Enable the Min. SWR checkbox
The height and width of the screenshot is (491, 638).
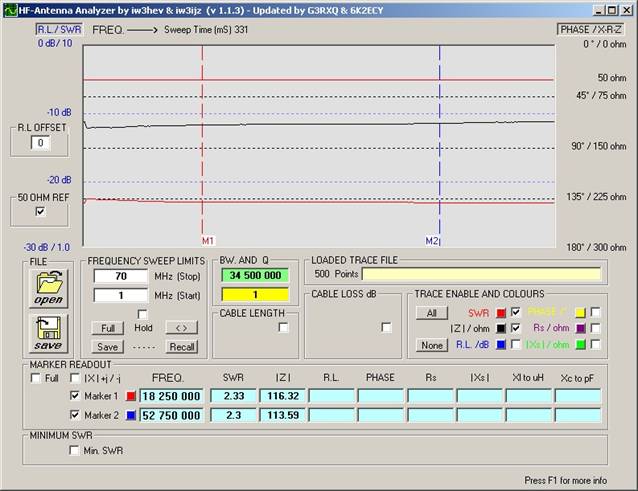pos(74,451)
